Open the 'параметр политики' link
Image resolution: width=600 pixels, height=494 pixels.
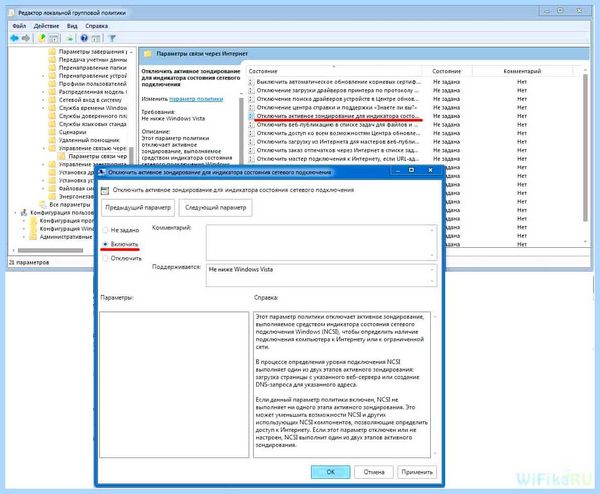click(196, 99)
